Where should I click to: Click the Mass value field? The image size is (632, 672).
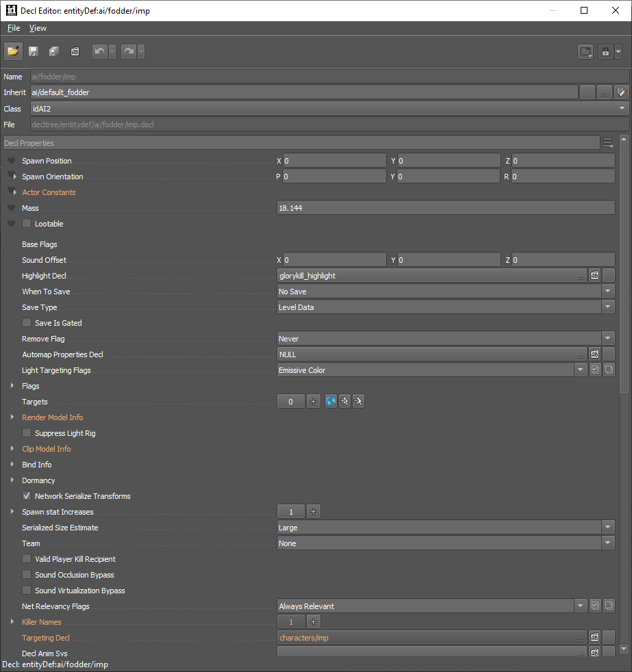[x=446, y=208]
